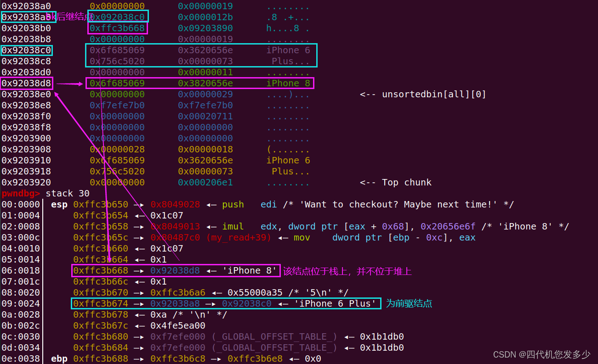Image resolution: width=598 pixels, height=364 pixels.
Task: Click heap address 0x9203910
Action: pos(27,160)
